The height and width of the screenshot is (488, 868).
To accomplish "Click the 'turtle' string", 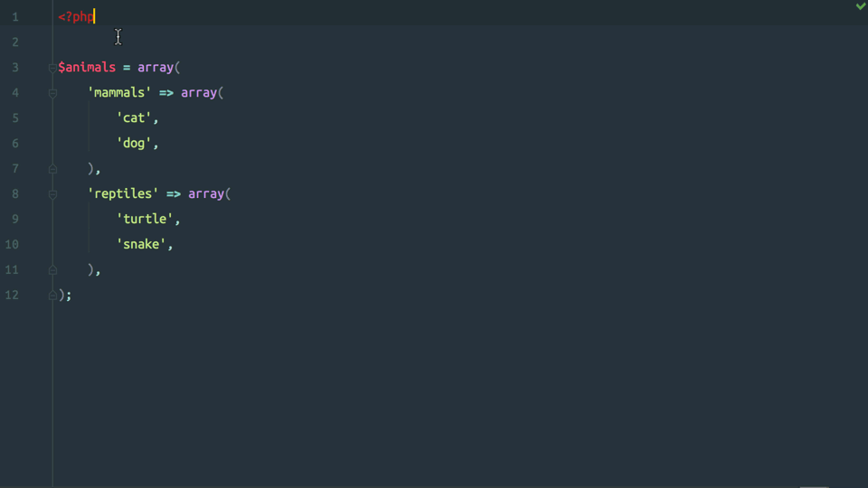I will (145, 219).
